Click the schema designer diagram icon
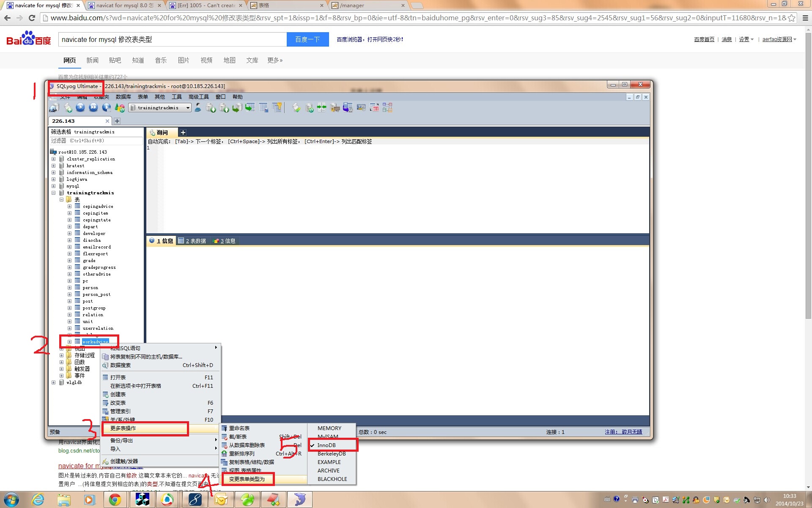Screen dimensions: 812x508 click(387, 108)
